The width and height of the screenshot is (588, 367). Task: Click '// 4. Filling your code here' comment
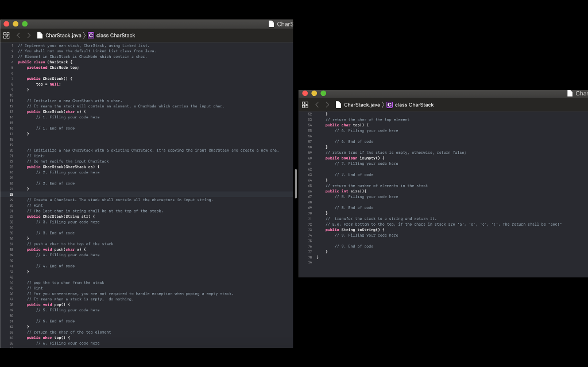(68, 255)
